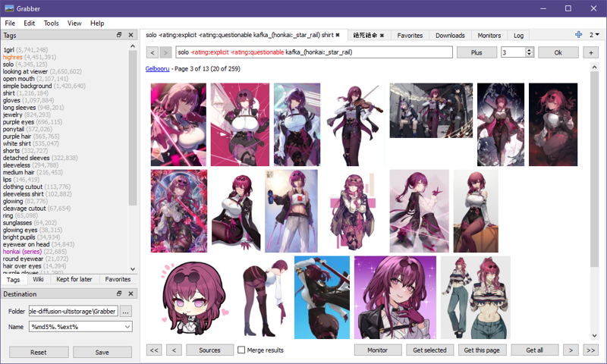
Task: Close the second search tab with Japanese title
Action: [x=382, y=35]
